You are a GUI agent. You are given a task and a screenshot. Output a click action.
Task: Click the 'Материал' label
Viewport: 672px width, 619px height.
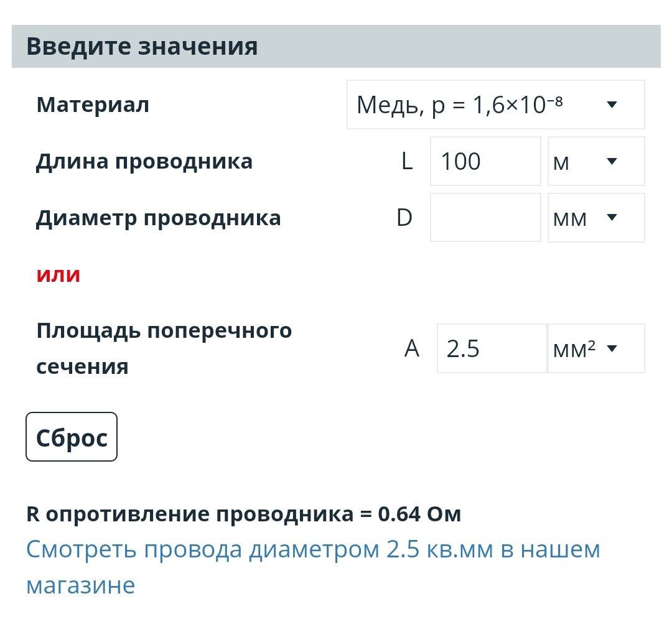coord(93,105)
